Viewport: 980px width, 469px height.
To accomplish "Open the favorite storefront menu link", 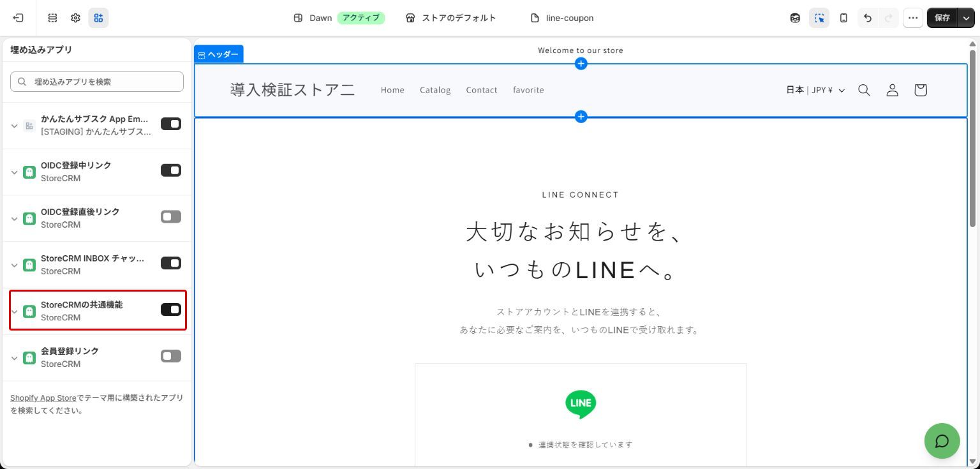I will tap(528, 90).
